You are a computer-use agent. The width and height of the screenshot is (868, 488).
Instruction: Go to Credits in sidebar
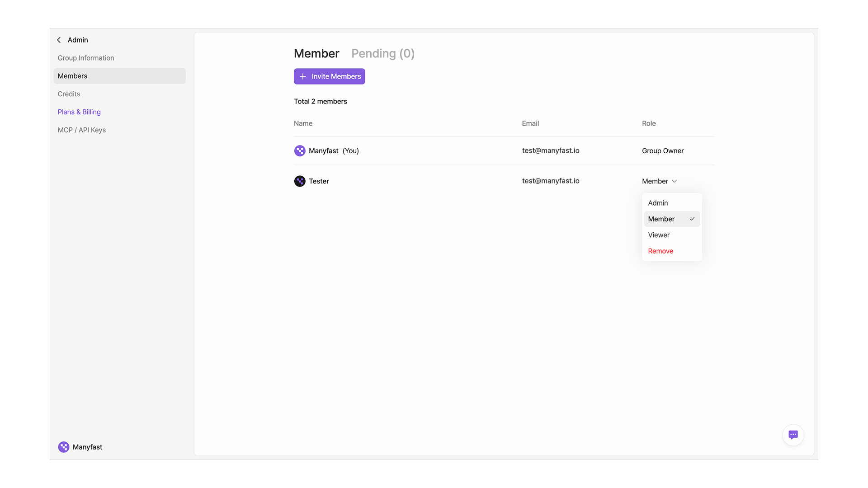pyautogui.click(x=69, y=94)
